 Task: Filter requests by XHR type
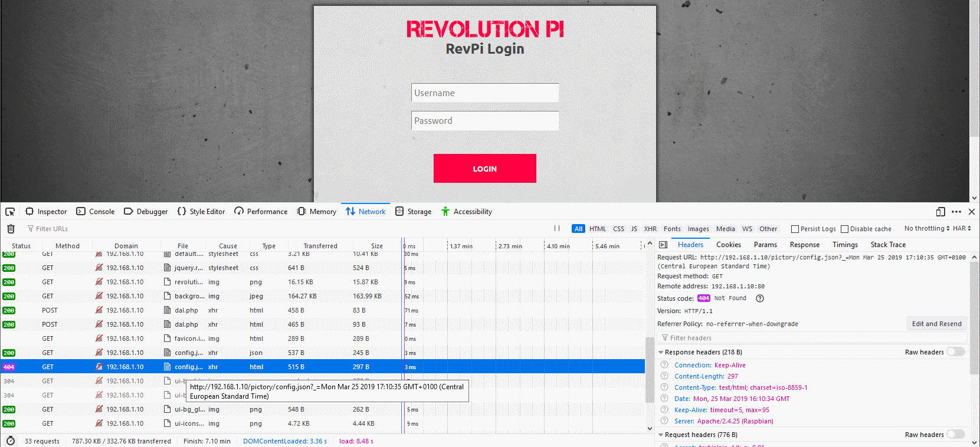click(x=650, y=229)
